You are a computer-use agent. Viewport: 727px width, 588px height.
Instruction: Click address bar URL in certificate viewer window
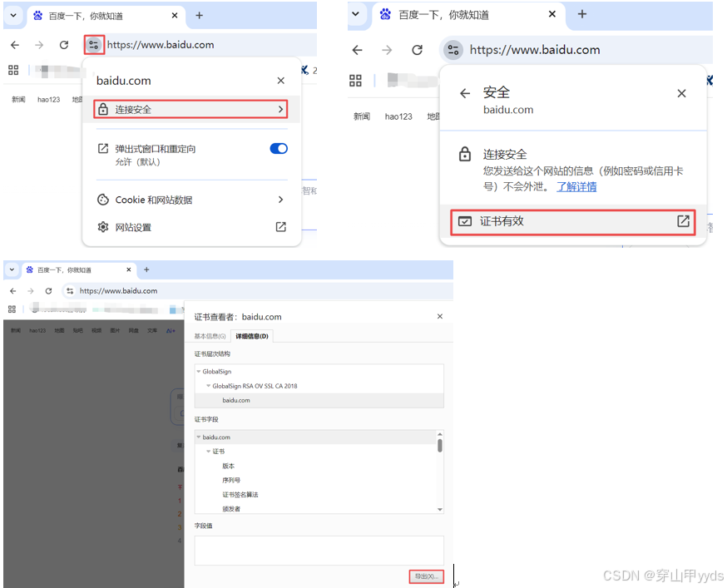(x=118, y=291)
